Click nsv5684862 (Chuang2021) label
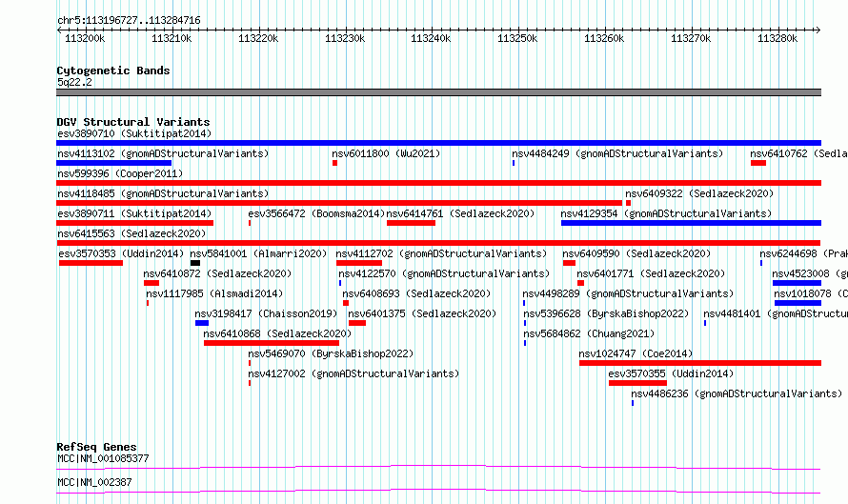Image resolution: width=848 pixels, height=504 pixels. (x=589, y=333)
